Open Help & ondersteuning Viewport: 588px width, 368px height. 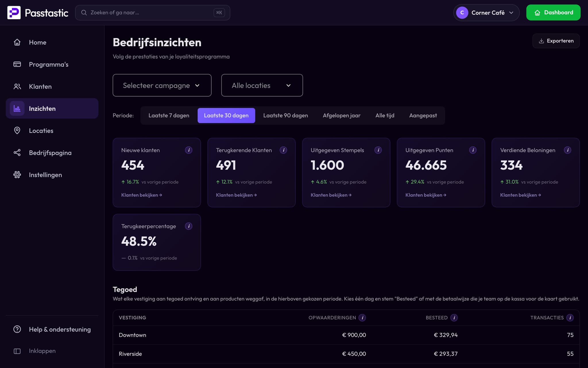tap(52, 329)
